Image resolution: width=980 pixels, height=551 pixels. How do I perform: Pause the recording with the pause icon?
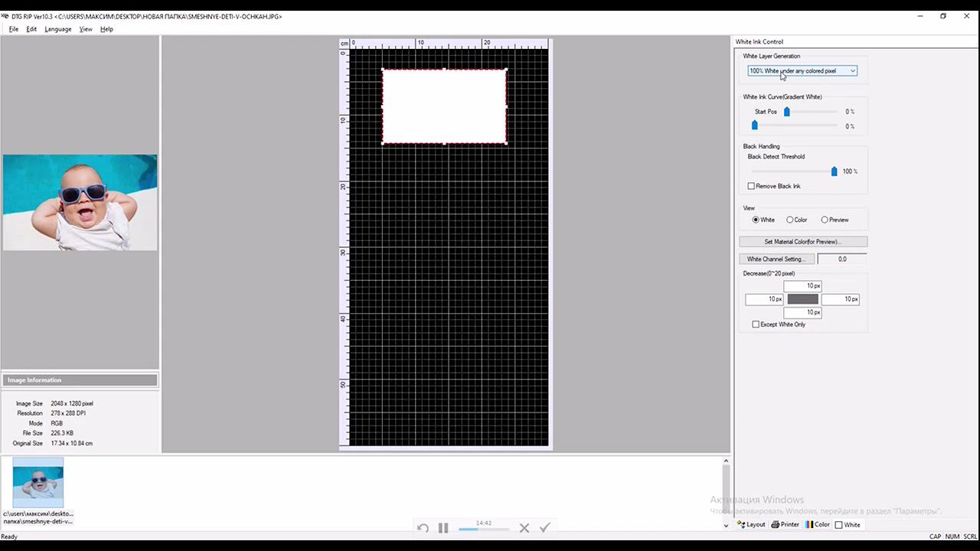click(x=443, y=528)
